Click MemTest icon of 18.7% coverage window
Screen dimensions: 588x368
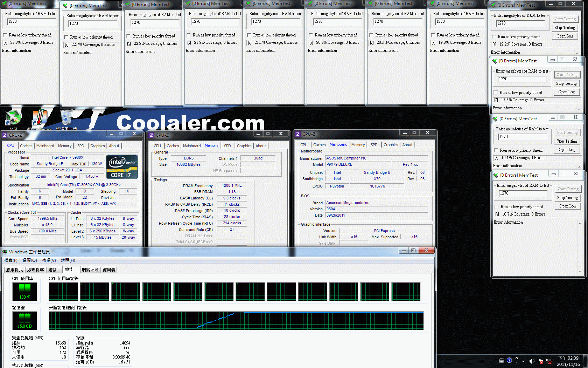496,175
